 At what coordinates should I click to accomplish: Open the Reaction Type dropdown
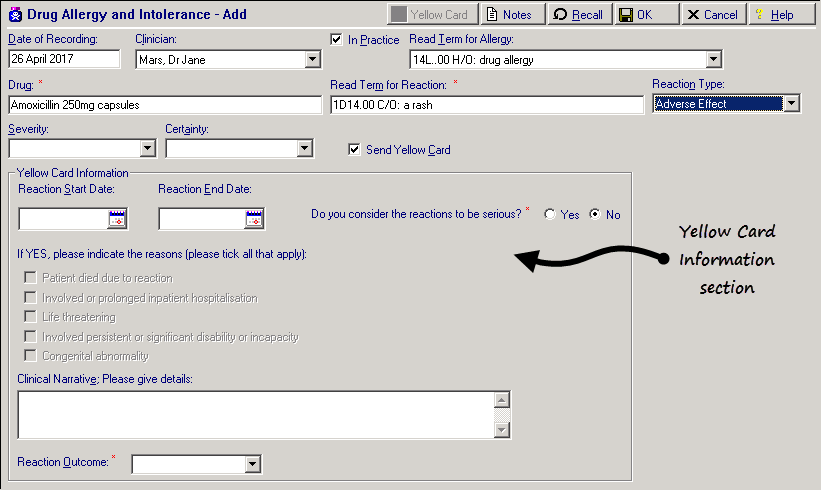pos(791,104)
